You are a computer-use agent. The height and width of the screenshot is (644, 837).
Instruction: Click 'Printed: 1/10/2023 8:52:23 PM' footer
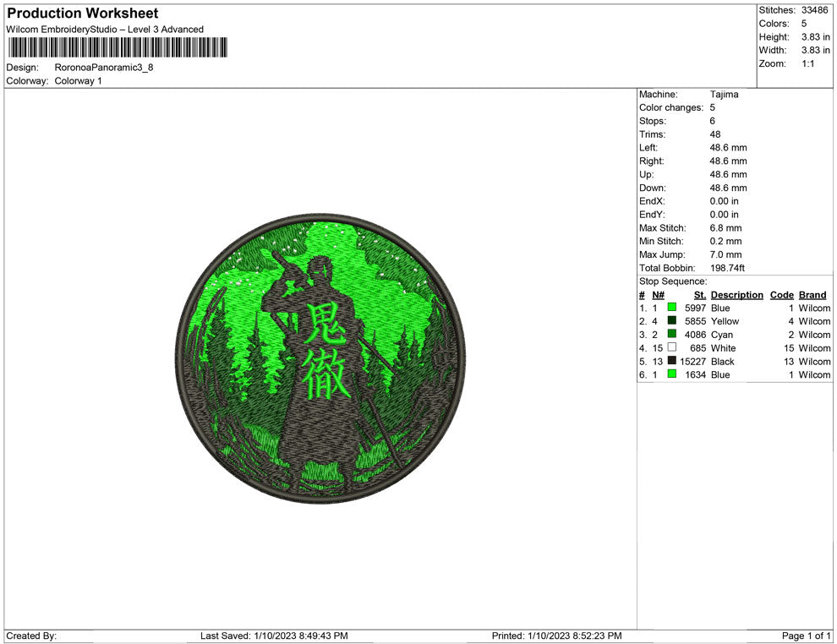pyautogui.click(x=557, y=636)
